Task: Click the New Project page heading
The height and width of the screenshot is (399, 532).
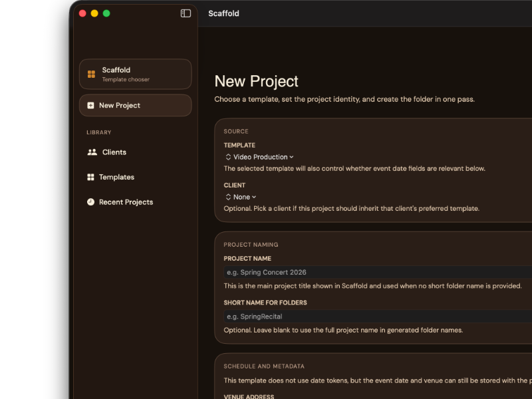Action: (256, 81)
